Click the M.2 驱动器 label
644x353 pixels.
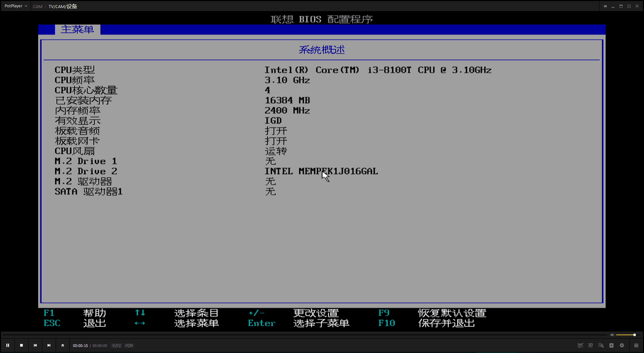click(83, 181)
